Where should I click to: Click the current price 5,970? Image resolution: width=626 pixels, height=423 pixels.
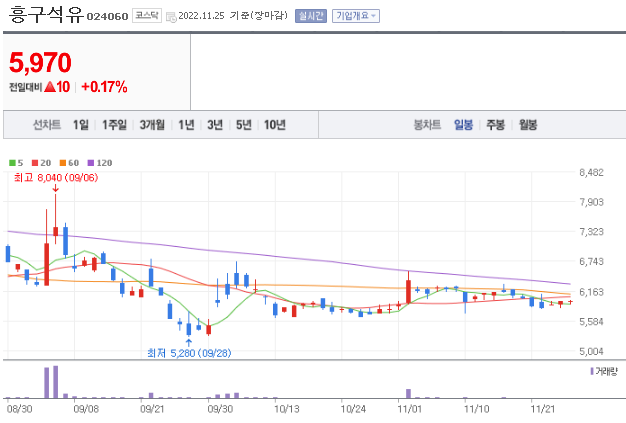40,63
